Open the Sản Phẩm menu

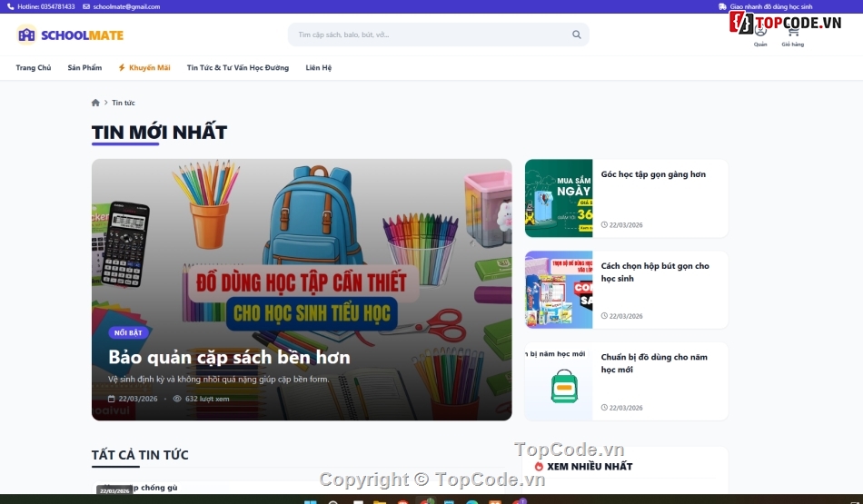[x=84, y=68]
